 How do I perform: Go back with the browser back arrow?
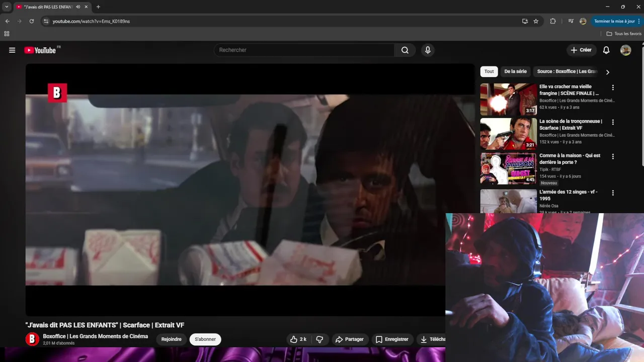[7, 21]
